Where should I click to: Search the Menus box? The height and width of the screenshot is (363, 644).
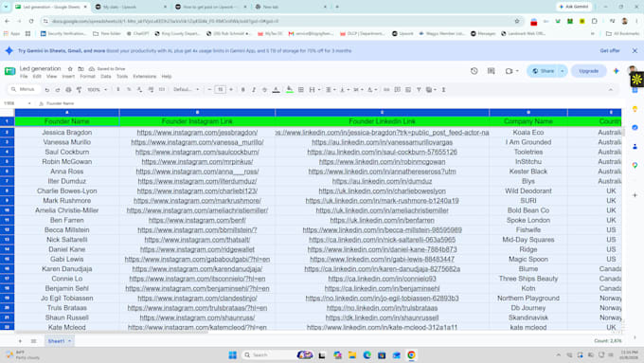coord(24,90)
